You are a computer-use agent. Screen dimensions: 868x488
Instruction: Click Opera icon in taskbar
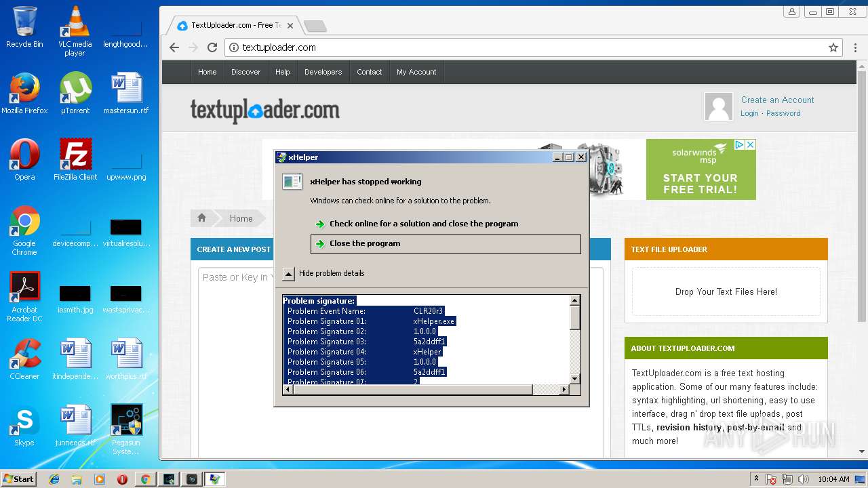click(x=123, y=479)
